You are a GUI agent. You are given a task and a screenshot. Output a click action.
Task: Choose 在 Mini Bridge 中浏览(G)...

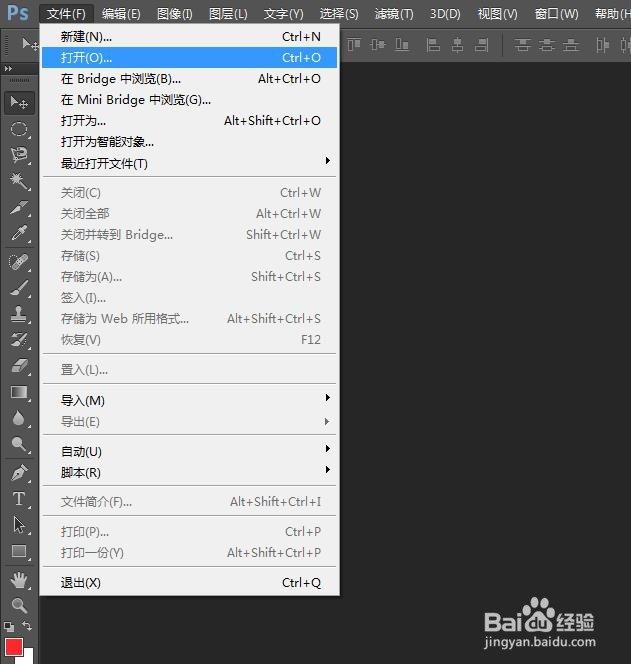[190, 100]
